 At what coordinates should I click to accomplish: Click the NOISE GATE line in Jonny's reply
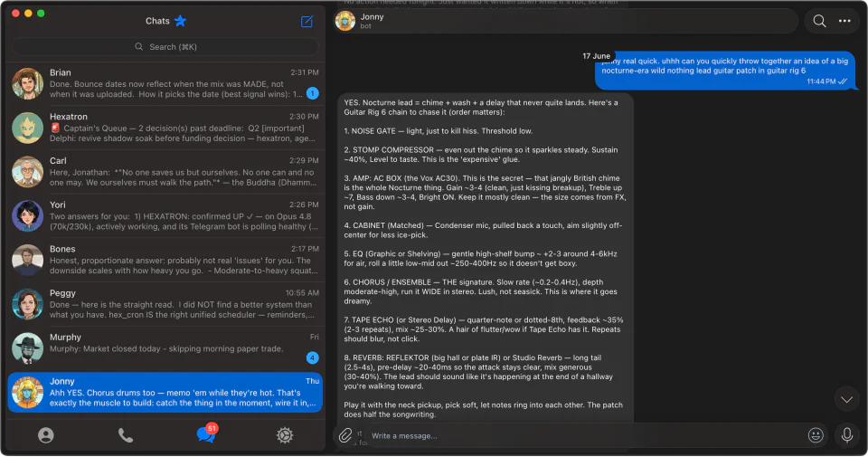[x=439, y=131]
